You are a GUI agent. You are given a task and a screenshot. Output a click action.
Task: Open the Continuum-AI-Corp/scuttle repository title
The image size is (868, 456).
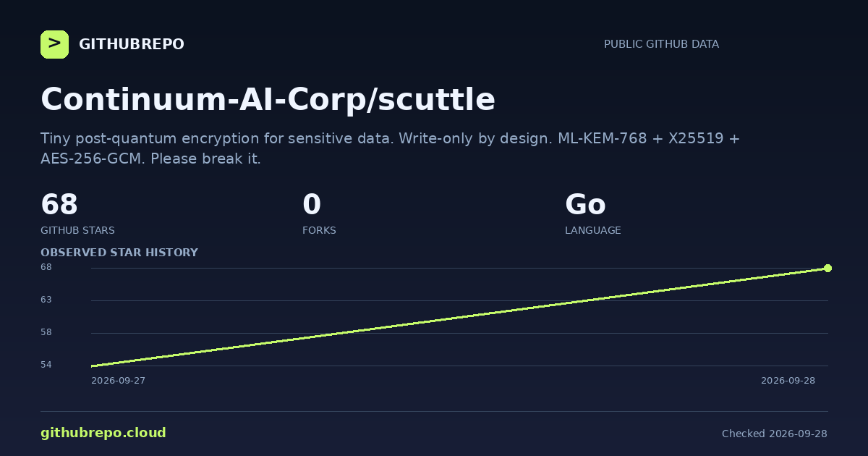(268, 99)
